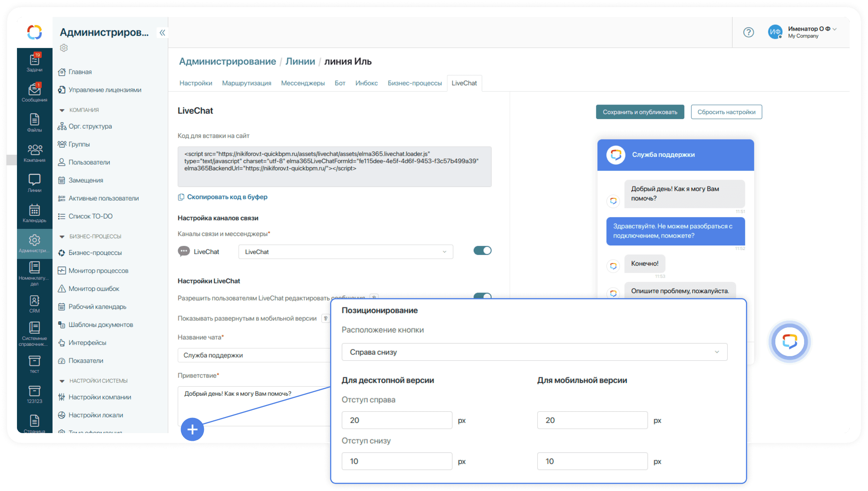Switch to Настройки tab

(196, 83)
